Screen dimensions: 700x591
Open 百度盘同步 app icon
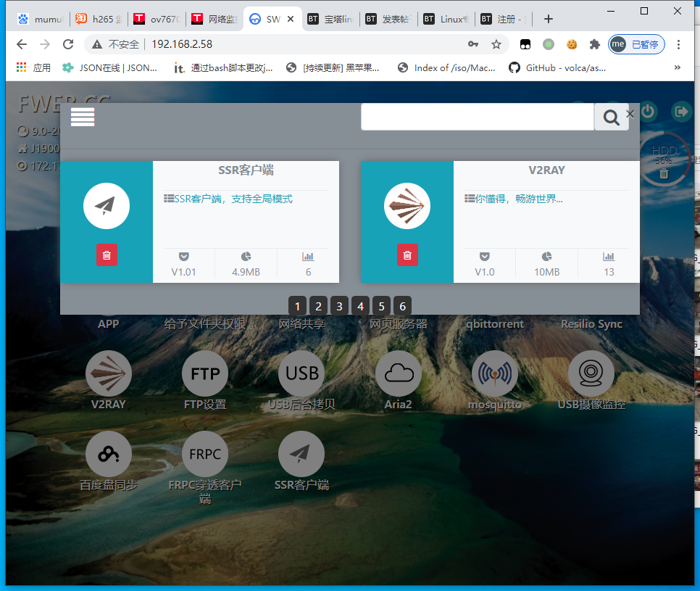click(108, 455)
